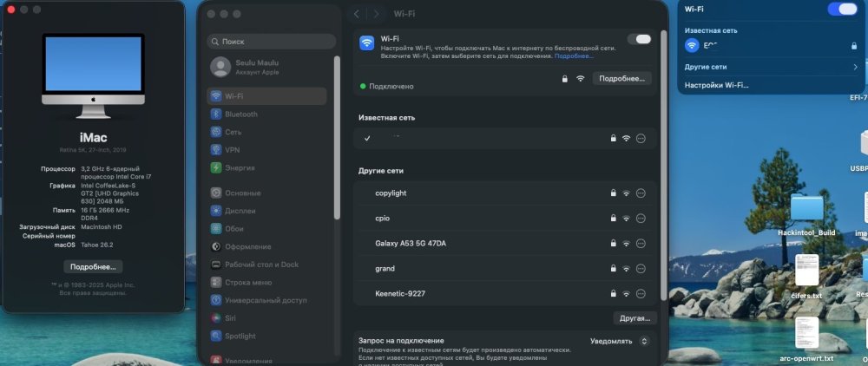Click the settings sidebar scrollbar
Screen dimensions: 868x366
[337, 137]
